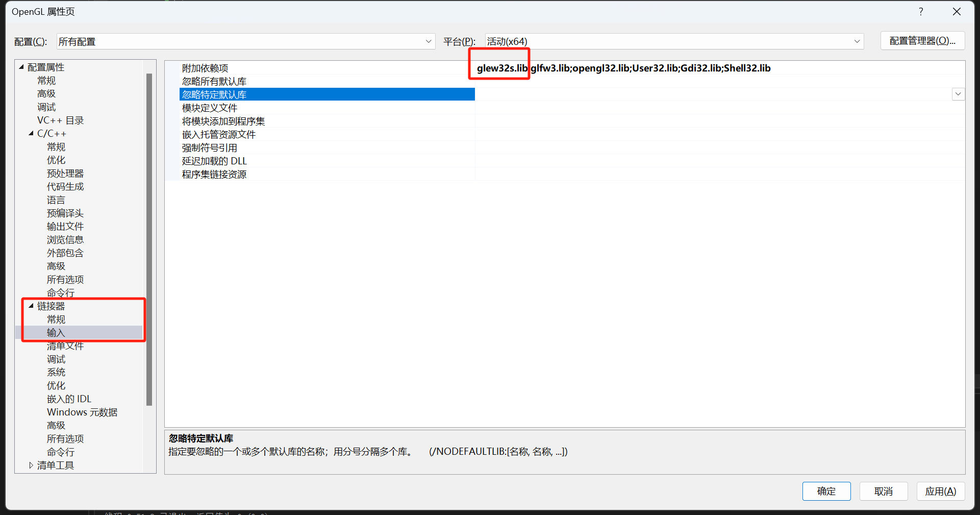Select 调试 under 链接器

[x=56, y=359]
